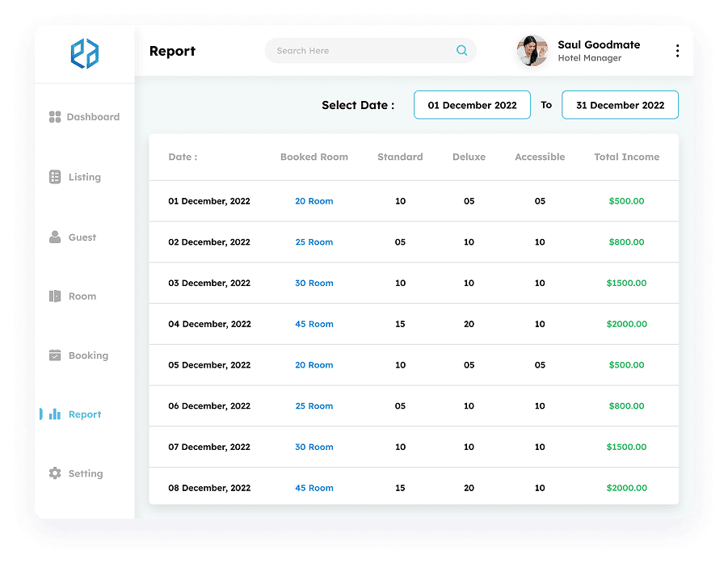Click the Date column header
This screenshot has width=728, height=563.
(x=182, y=157)
